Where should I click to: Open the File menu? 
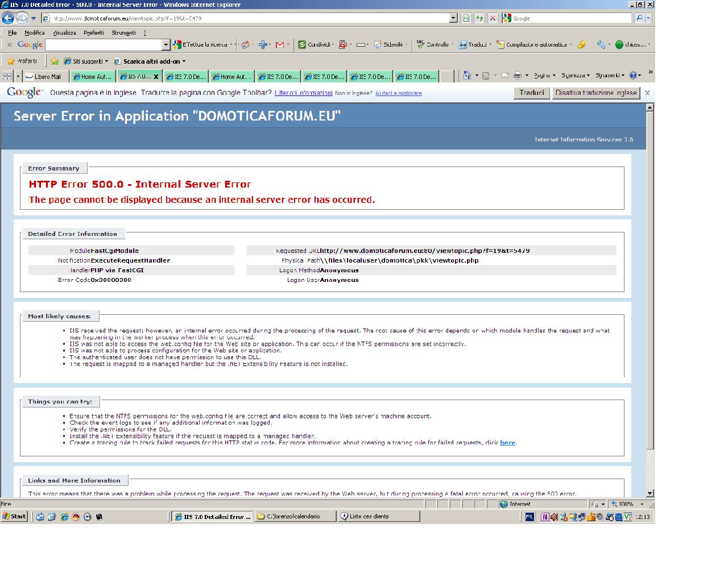[x=12, y=32]
